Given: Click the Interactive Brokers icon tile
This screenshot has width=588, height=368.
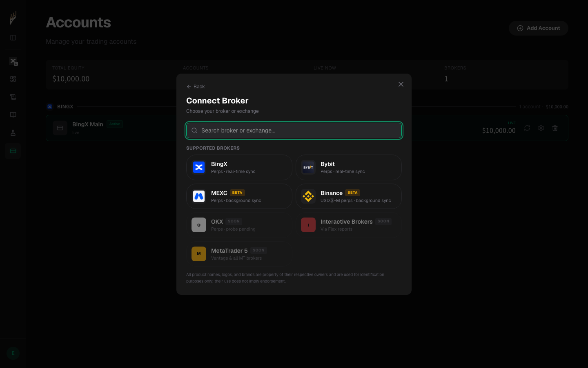Looking at the screenshot, I should click(308, 225).
